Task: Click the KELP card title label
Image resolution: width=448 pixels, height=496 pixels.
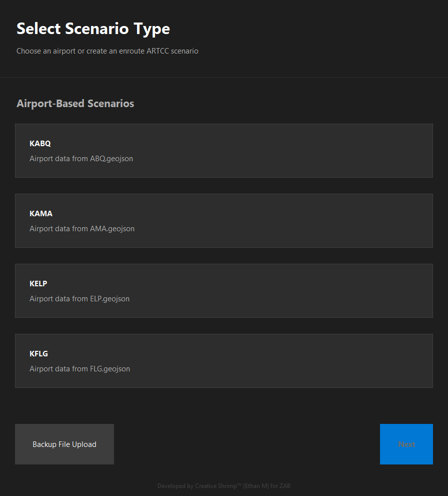Action: tap(38, 283)
